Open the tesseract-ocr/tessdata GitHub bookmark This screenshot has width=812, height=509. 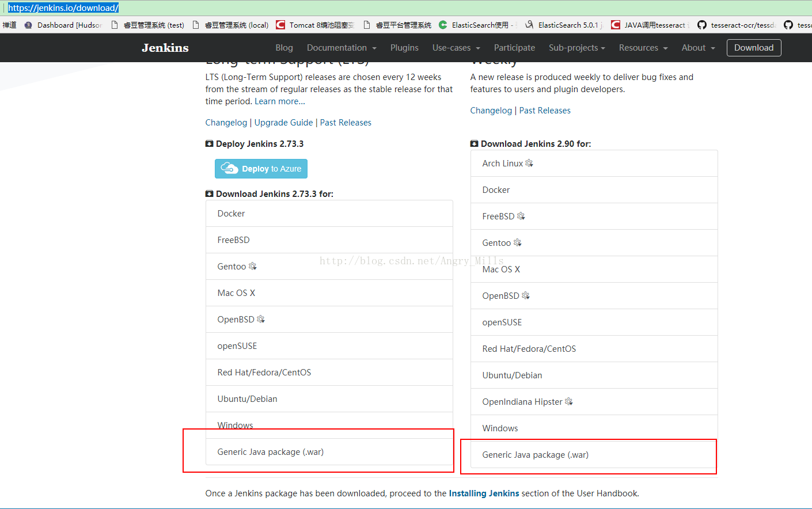point(737,25)
